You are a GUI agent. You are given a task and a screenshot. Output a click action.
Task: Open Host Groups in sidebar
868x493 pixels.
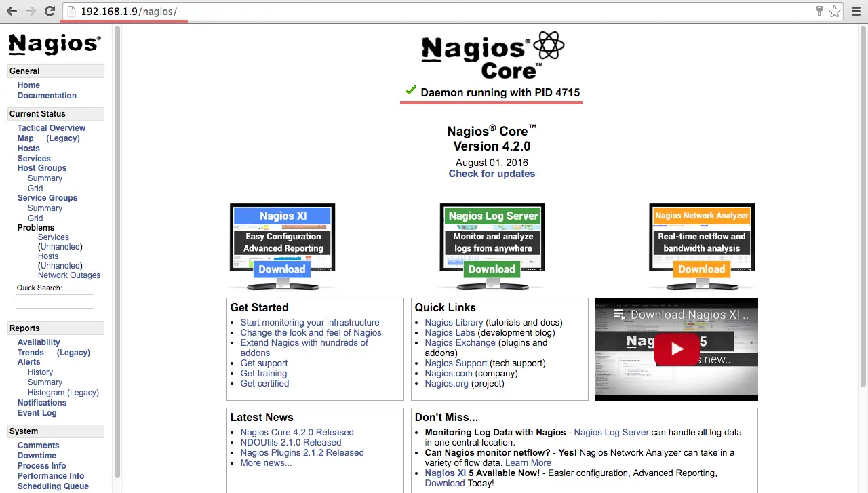click(x=42, y=168)
